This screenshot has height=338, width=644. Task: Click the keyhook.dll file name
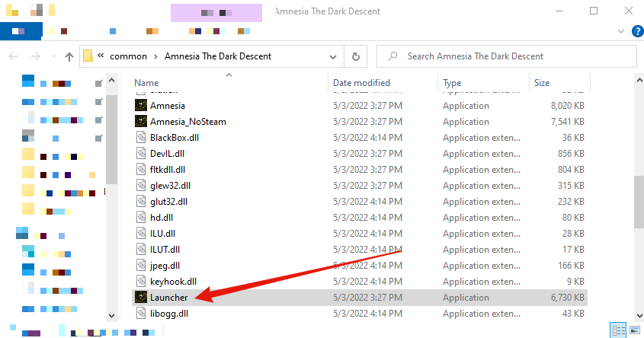point(173,282)
